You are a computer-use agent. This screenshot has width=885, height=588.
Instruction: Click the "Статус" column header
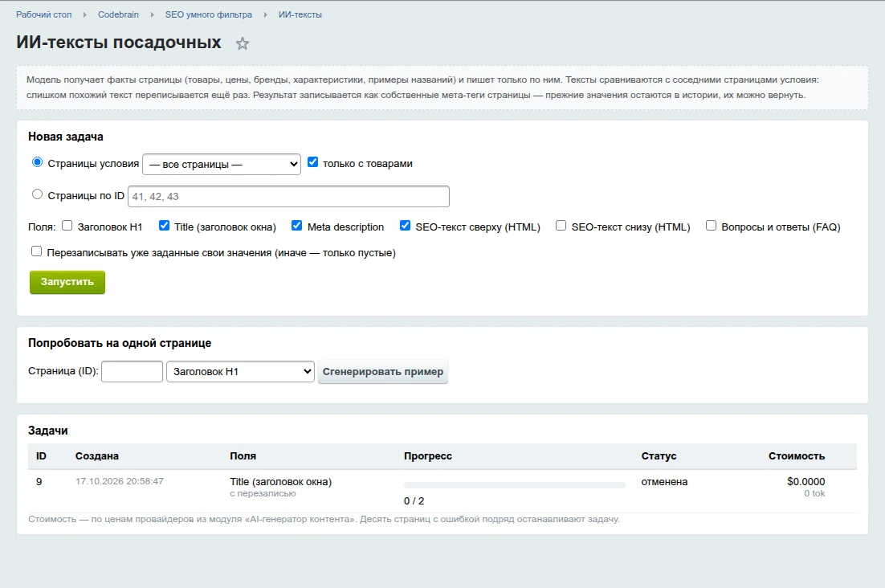[x=659, y=456]
